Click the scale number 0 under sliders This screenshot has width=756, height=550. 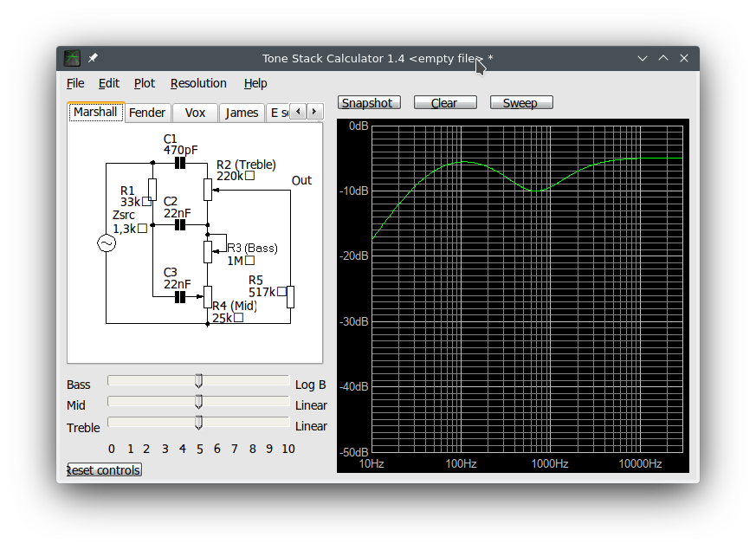(112, 449)
